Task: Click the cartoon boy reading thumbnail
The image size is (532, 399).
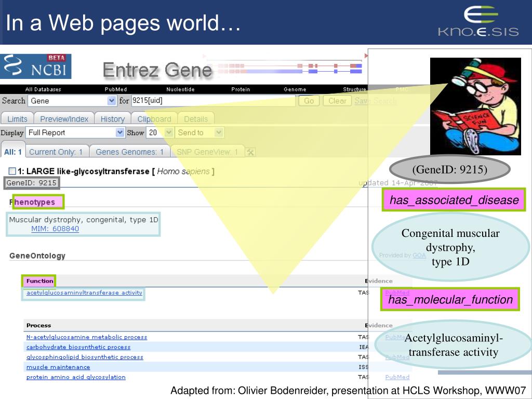Action: (475, 106)
